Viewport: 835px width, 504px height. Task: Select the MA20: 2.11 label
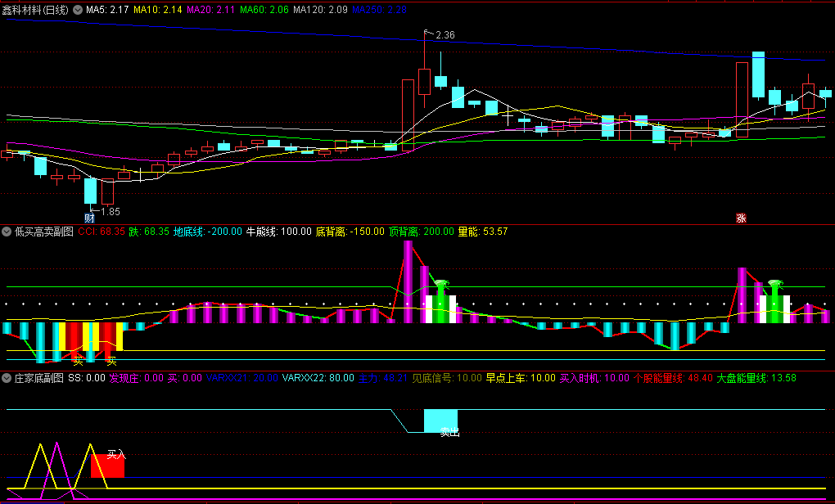click(x=211, y=10)
